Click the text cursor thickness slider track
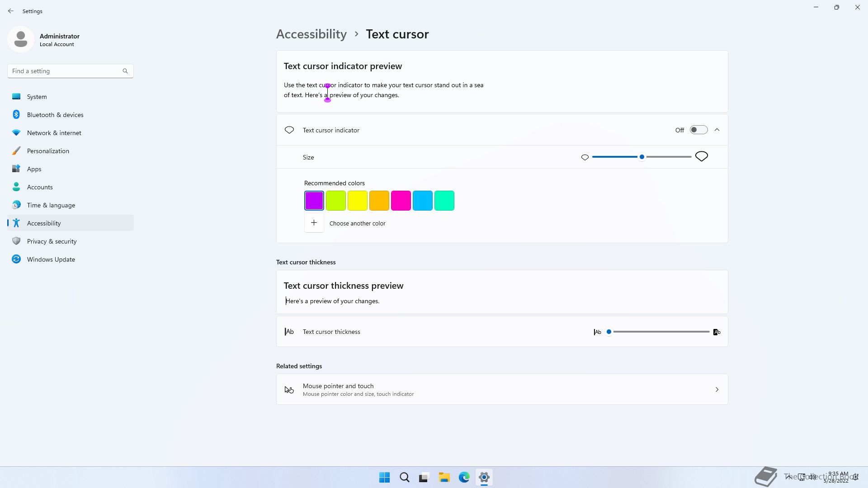This screenshot has width=868, height=488. pos(660,332)
